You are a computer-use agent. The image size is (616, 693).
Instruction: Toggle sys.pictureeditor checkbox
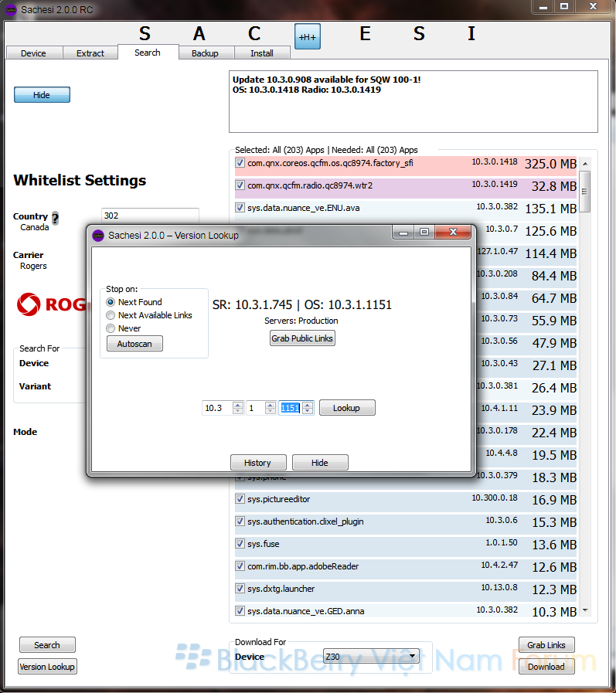pyautogui.click(x=240, y=499)
